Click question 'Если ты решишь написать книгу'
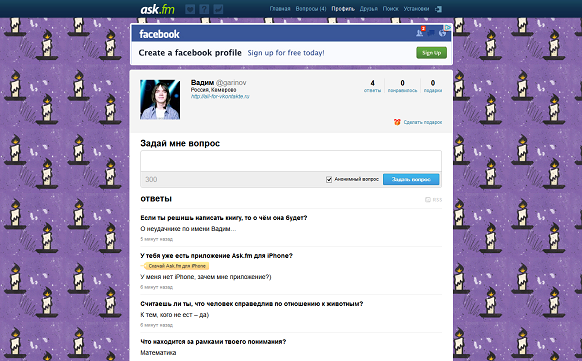 [x=224, y=218]
